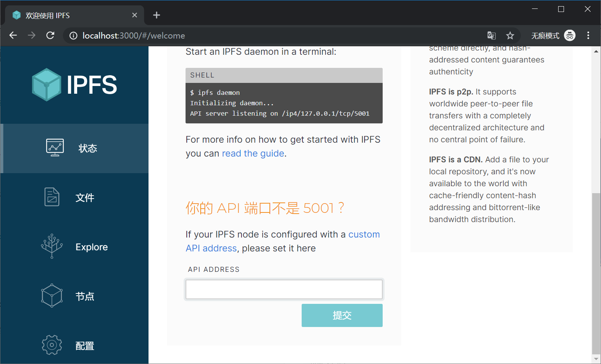Open the 文件 files document icon
The height and width of the screenshot is (364, 601).
pos(52,197)
